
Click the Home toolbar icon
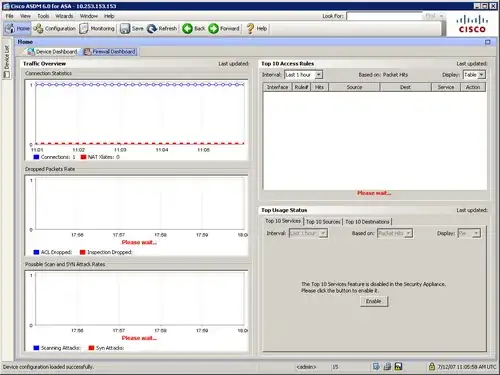coord(17,29)
